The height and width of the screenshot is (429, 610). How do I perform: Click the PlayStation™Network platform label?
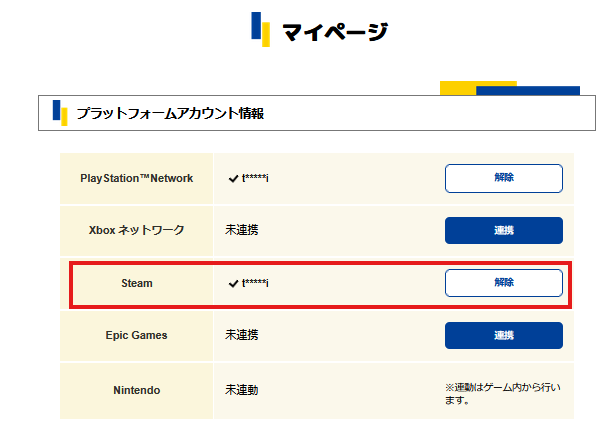137,178
